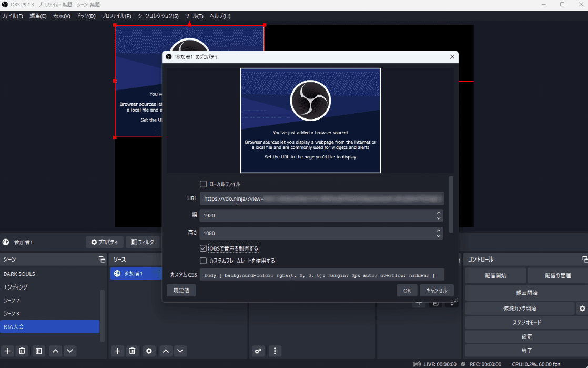Toggle スタジオモード studio mode
This screenshot has width=588, height=368.
click(x=526, y=322)
